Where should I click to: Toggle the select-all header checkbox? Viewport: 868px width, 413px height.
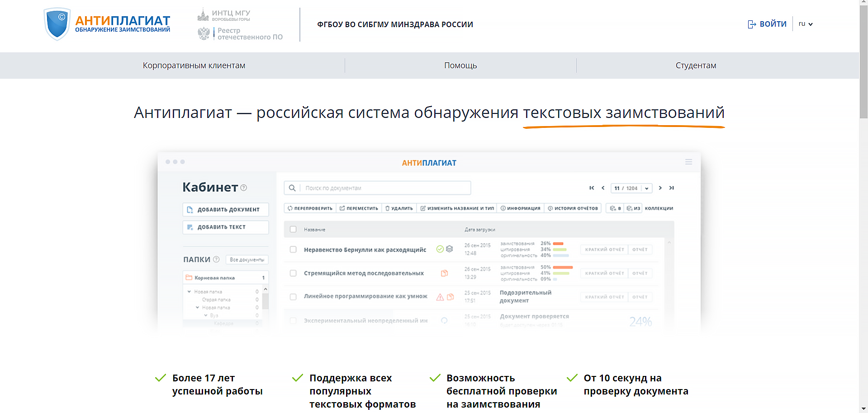click(x=293, y=230)
